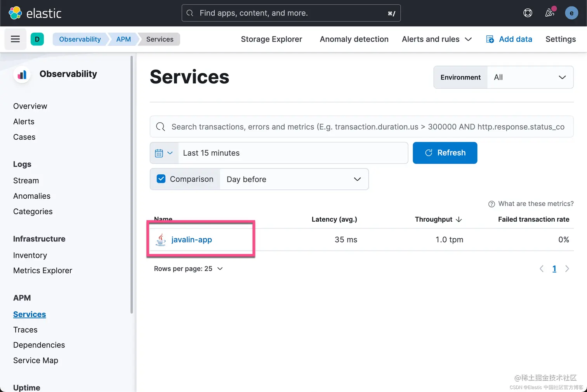Sort by Failed transaction rate column header
587x392 pixels.
533,219
